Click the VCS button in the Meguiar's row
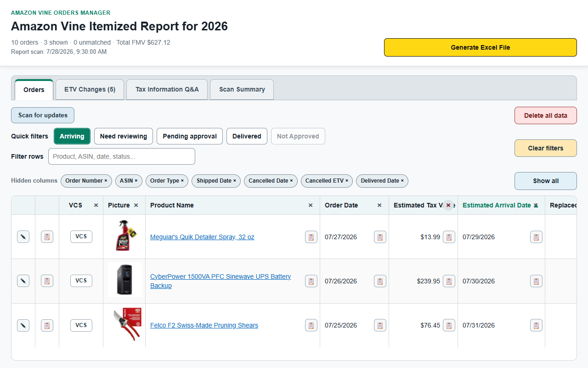Screen dimensions: 588x368 point(81,236)
